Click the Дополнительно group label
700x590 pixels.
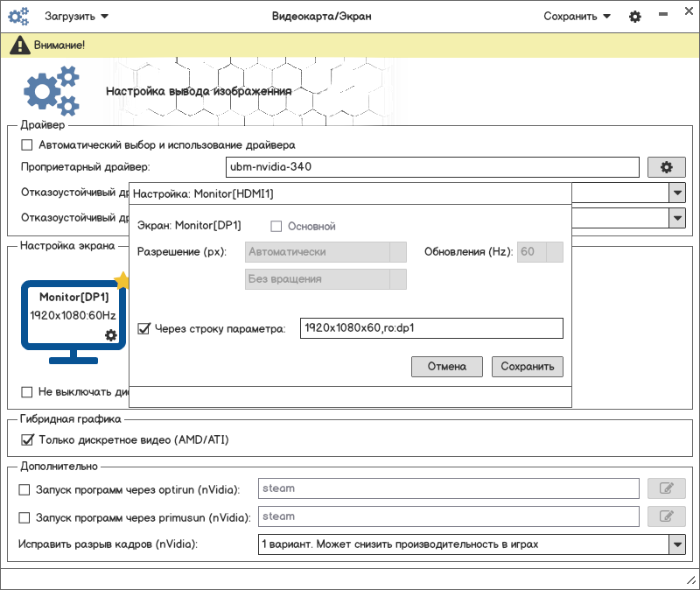[59, 467]
